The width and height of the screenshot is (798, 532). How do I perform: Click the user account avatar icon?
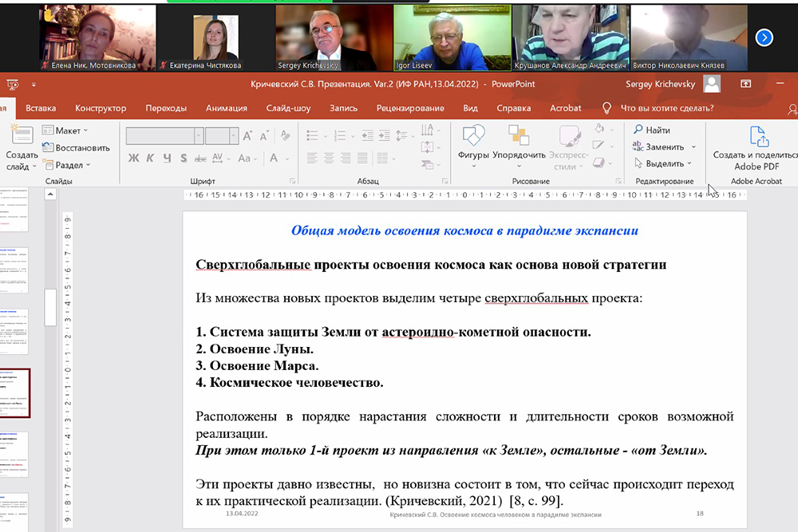pos(712,84)
